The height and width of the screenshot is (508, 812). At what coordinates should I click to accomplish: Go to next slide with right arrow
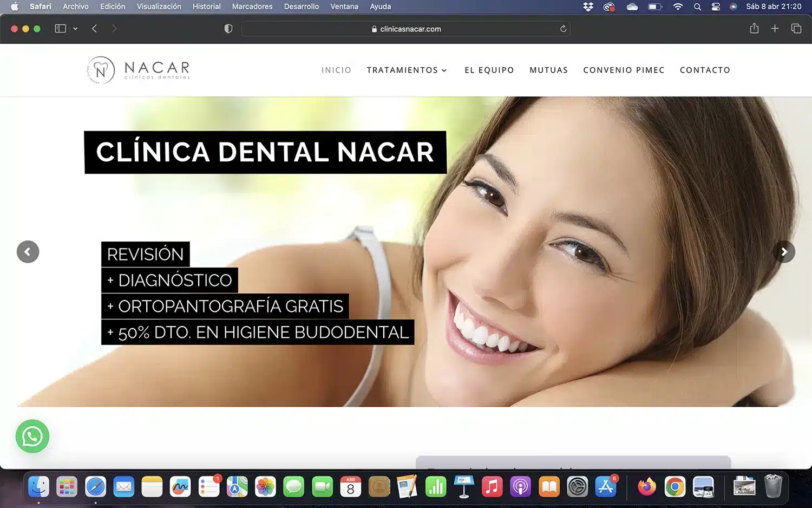784,252
